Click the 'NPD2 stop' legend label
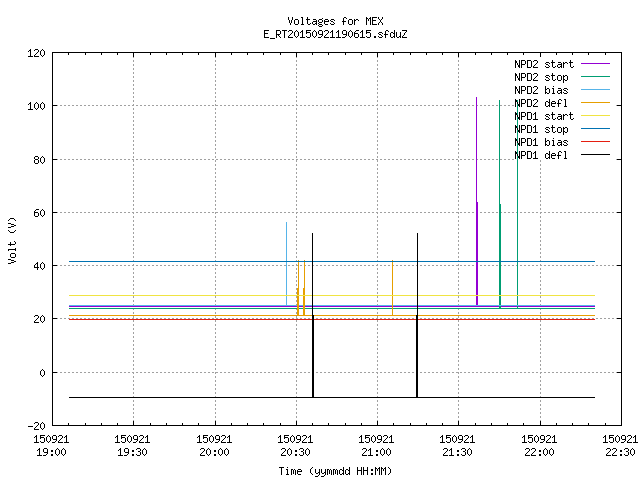 tap(541, 77)
